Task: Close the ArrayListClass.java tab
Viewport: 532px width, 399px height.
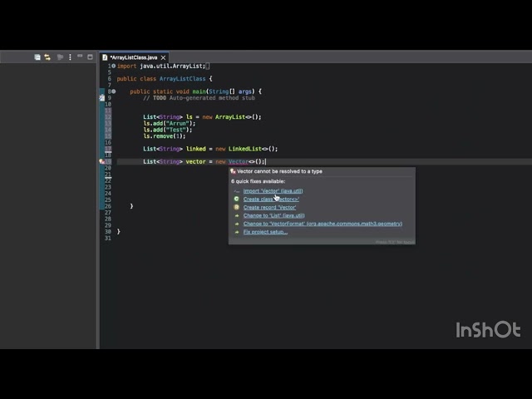Action: coord(163,57)
